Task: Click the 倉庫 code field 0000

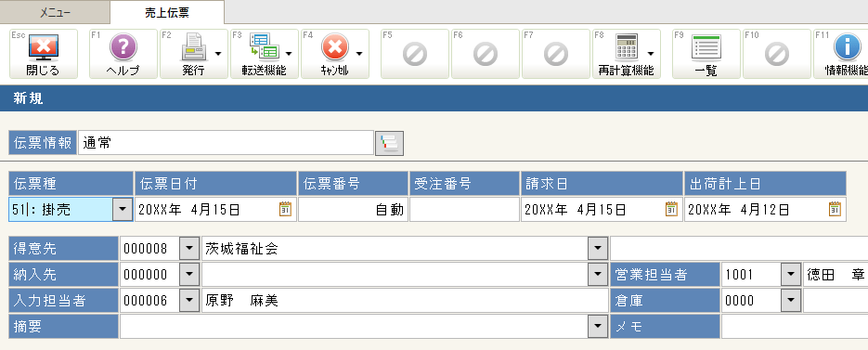Action: tap(751, 300)
